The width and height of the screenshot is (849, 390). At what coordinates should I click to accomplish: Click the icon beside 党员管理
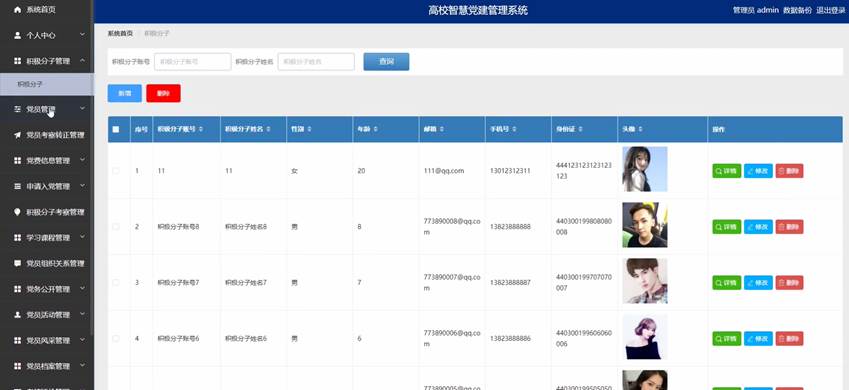(17, 109)
